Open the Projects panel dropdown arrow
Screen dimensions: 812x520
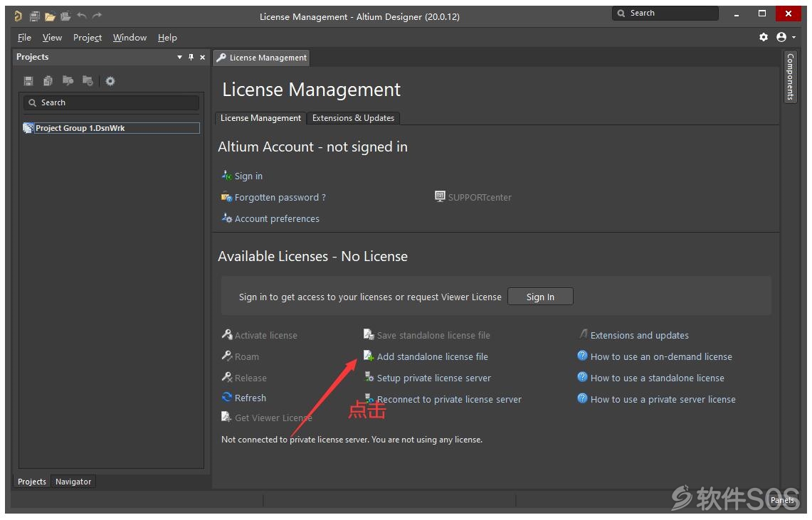[179, 57]
